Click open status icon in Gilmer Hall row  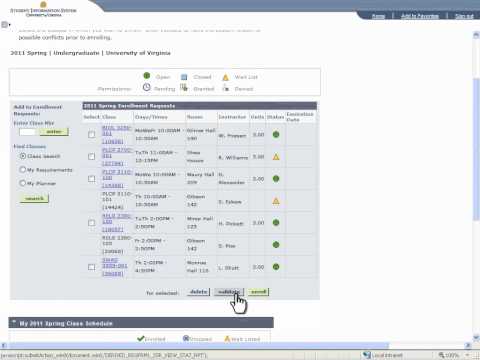click(276, 135)
